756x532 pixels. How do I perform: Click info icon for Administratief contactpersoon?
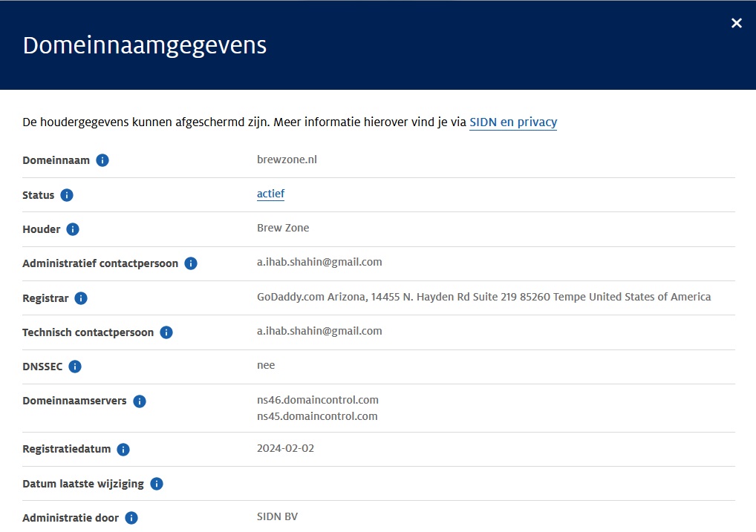coord(191,263)
